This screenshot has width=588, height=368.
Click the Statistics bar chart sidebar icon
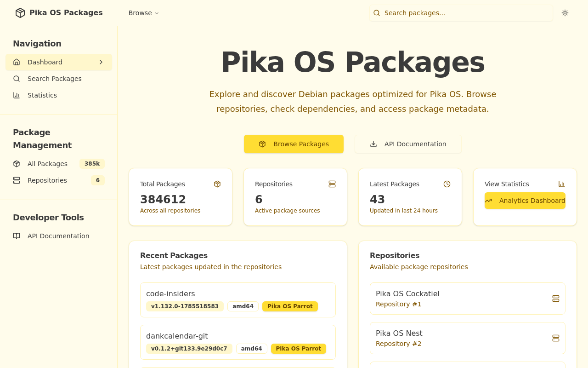click(x=17, y=95)
